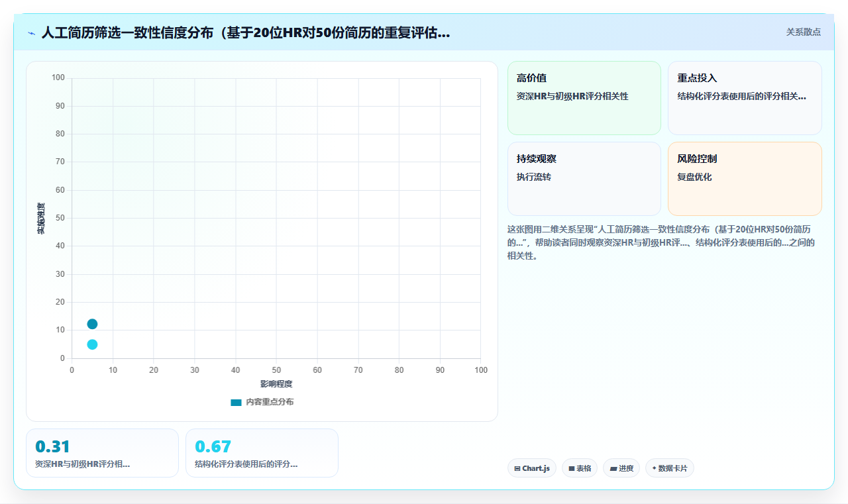848x504 pixels.
Task: Click 资深HR与初级HR评分相关性 in 高价值 card
Action: tap(572, 96)
